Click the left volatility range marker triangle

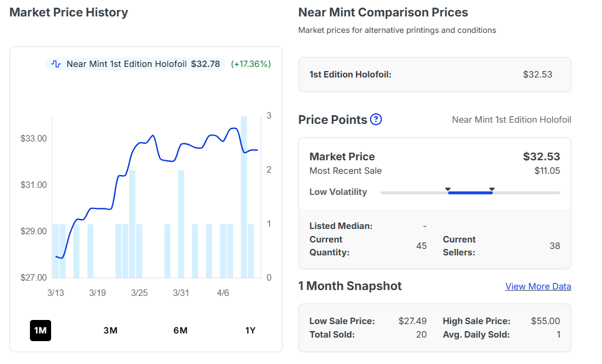448,189
